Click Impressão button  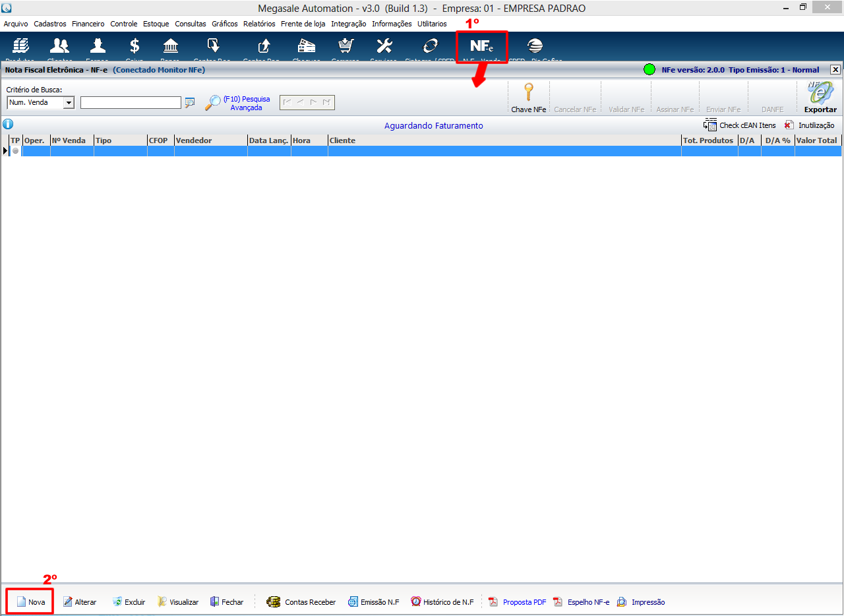pyautogui.click(x=641, y=602)
